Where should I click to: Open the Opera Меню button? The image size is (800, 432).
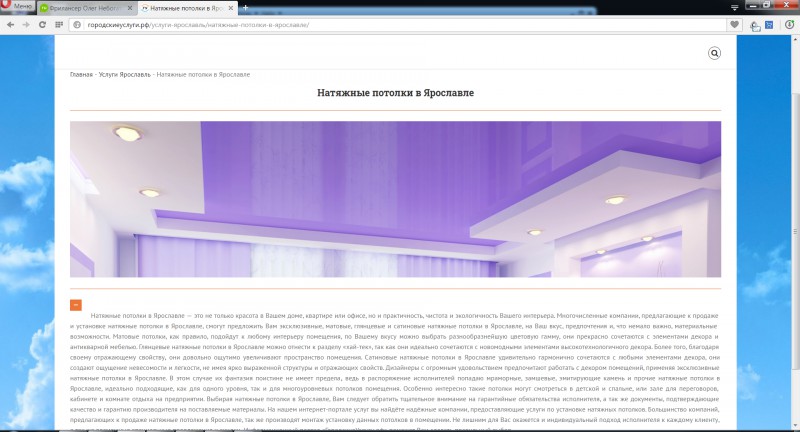pyautogui.click(x=17, y=6)
